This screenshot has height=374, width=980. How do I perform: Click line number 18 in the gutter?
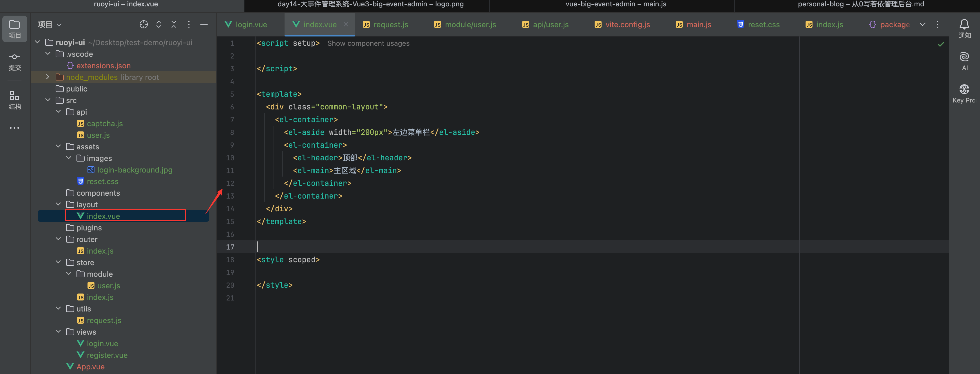(x=230, y=260)
